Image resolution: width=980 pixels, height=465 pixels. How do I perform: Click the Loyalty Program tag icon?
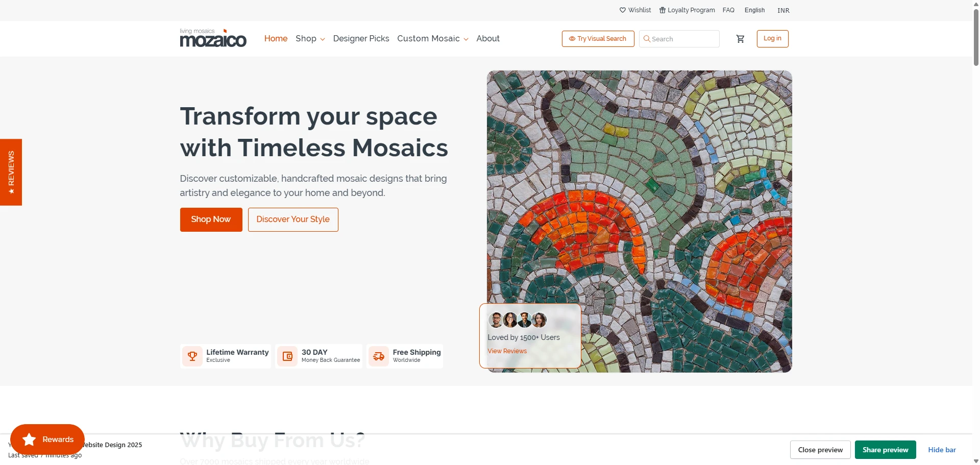click(x=662, y=10)
